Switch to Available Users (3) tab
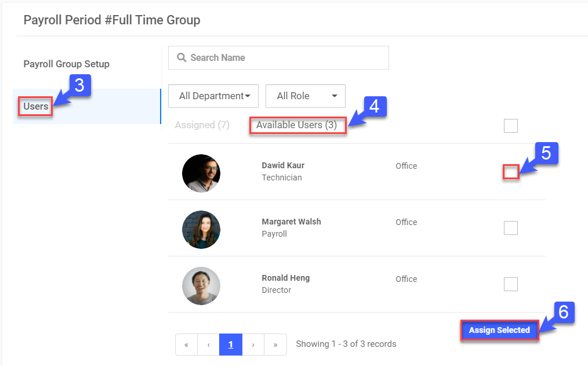The width and height of the screenshot is (588, 366). tap(297, 125)
